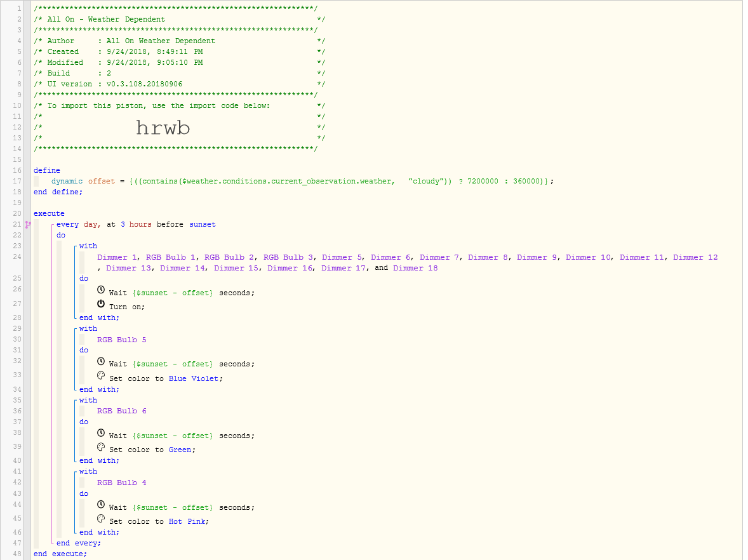Click the Blue Violet color value
Screen dimensions: 748x560
coord(194,378)
